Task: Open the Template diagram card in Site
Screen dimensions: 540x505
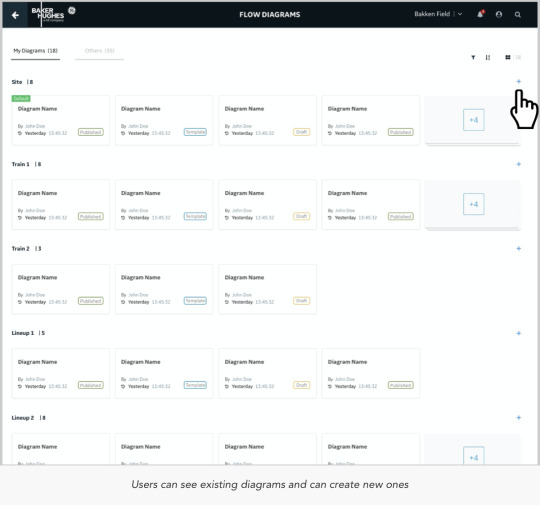Action: pyautogui.click(x=164, y=120)
